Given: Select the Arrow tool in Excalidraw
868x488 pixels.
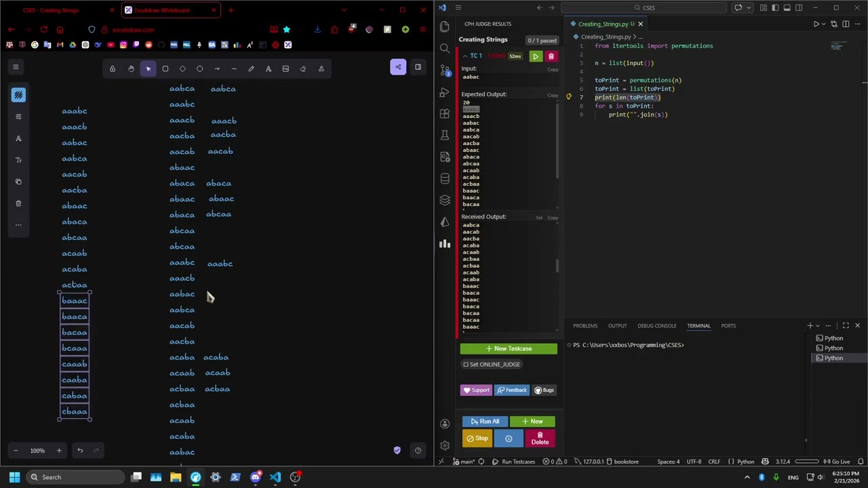Looking at the screenshot, I should click(217, 68).
